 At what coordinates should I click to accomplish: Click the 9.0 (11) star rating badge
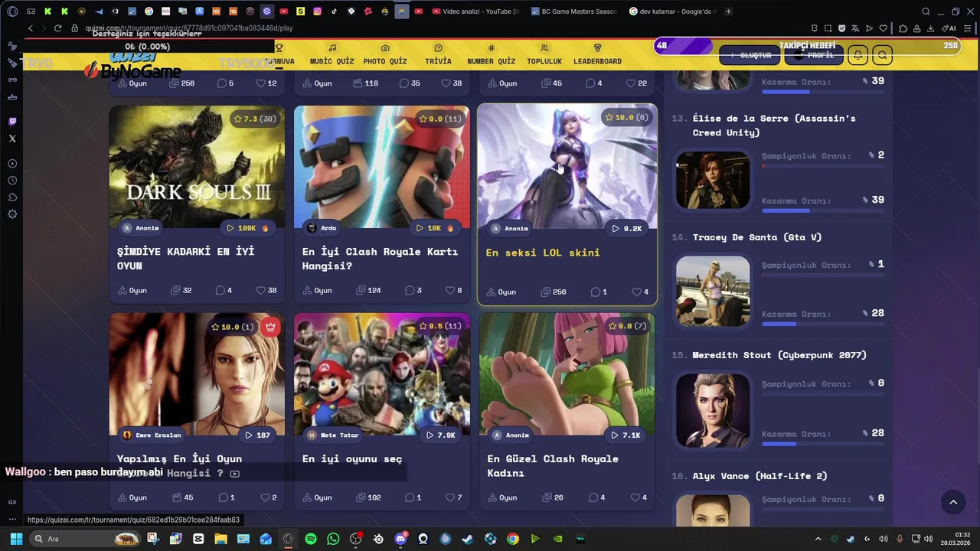click(439, 119)
